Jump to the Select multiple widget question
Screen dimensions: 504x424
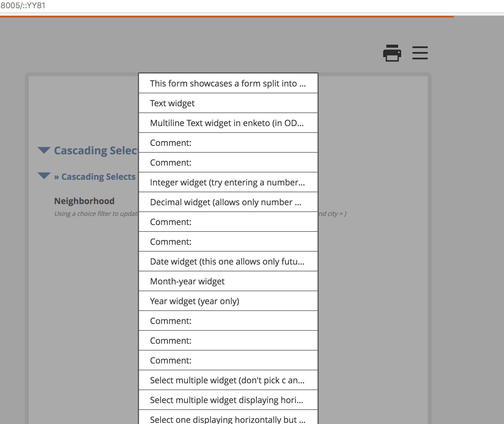coord(228,380)
